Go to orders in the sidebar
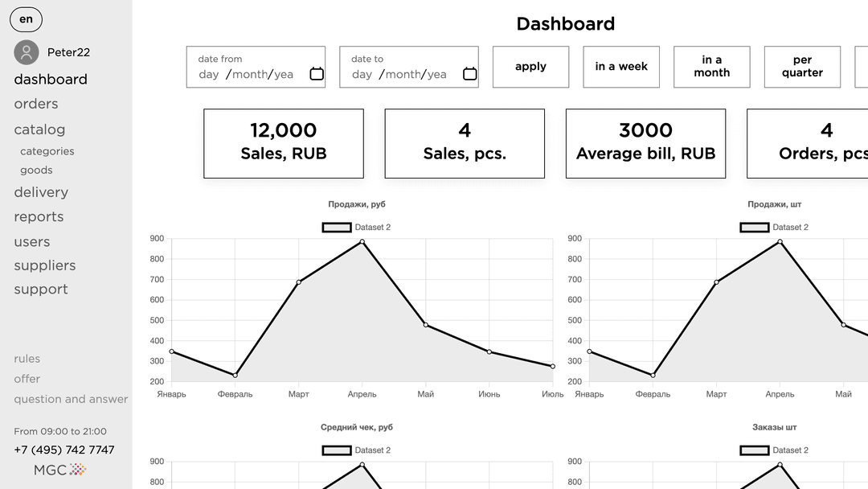This screenshot has height=489, width=868. point(36,104)
